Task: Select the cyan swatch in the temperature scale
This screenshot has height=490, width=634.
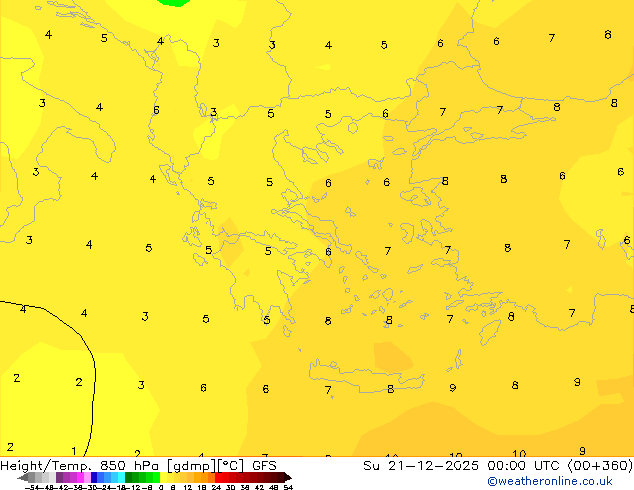Action: (x=121, y=477)
